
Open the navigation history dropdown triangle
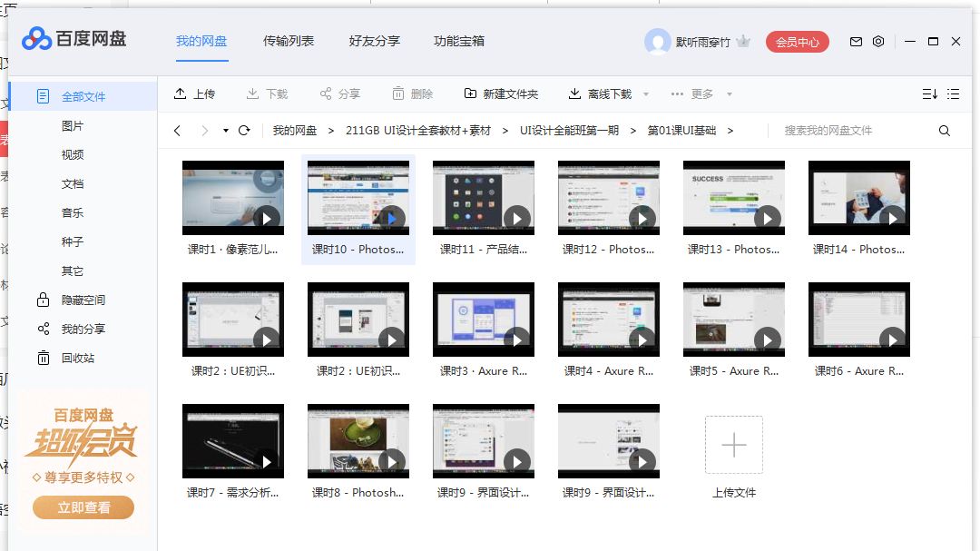[226, 131]
